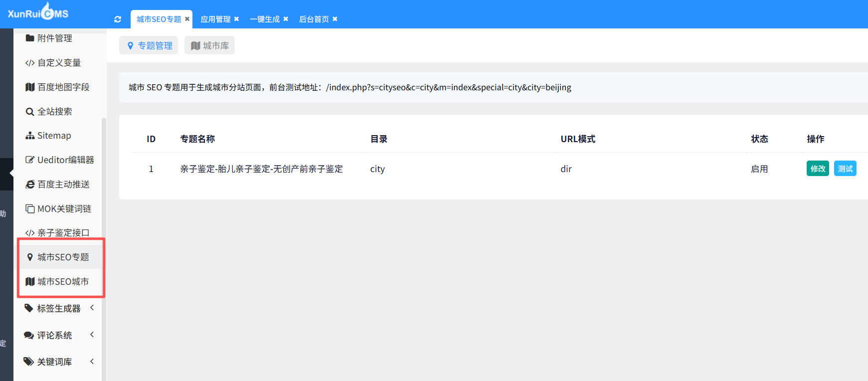868x381 pixels.
Task: Switch to the 一键生成 tab
Action: coord(265,19)
